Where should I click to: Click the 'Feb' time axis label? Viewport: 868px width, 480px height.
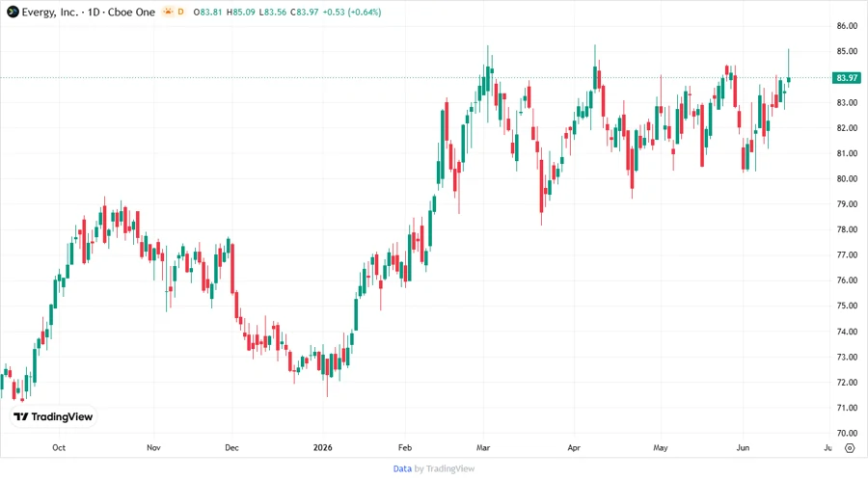(x=405, y=447)
